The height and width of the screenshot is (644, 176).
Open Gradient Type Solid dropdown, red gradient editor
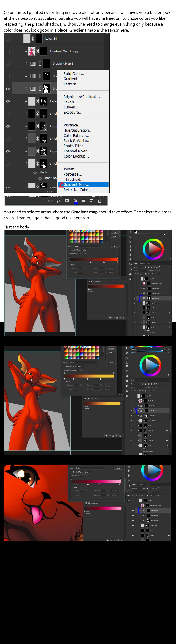click(x=85, y=250)
